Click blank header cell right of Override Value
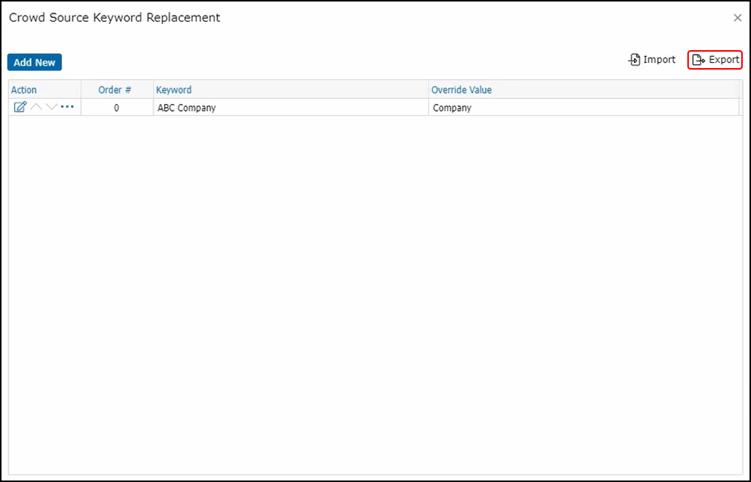The height and width of the screenshot is (482, 751). coord(738,90)
